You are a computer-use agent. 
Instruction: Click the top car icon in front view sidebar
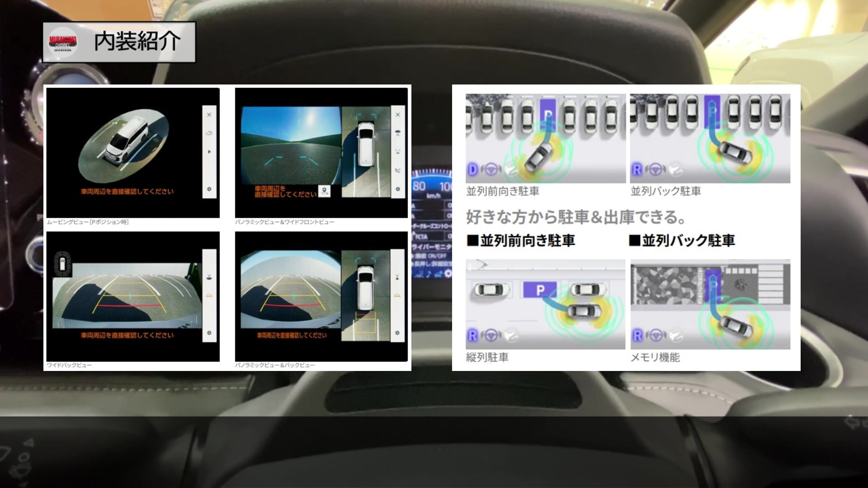pos(397,133)
